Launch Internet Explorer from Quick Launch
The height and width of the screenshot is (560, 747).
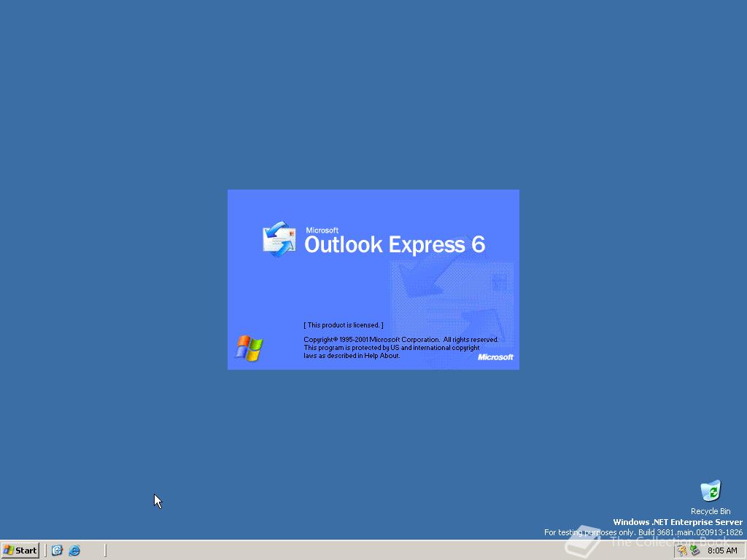click(x=75, y=551)
